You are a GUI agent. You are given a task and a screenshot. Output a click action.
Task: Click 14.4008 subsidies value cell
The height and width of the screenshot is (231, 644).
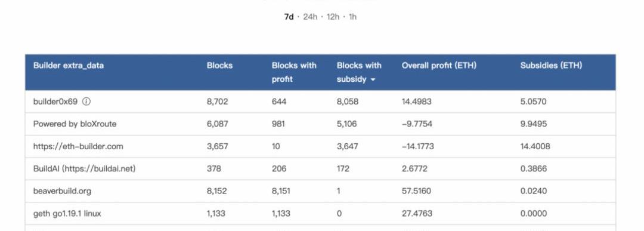(x=535, y=146)
